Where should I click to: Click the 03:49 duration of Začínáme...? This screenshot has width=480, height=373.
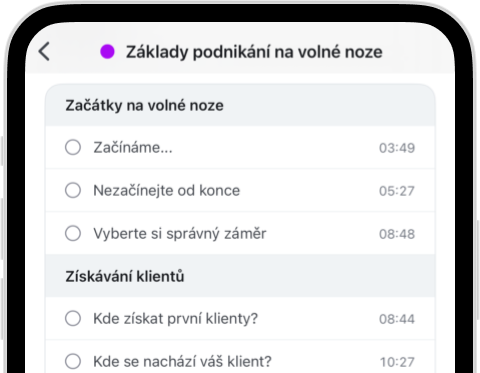pos(397,148)
